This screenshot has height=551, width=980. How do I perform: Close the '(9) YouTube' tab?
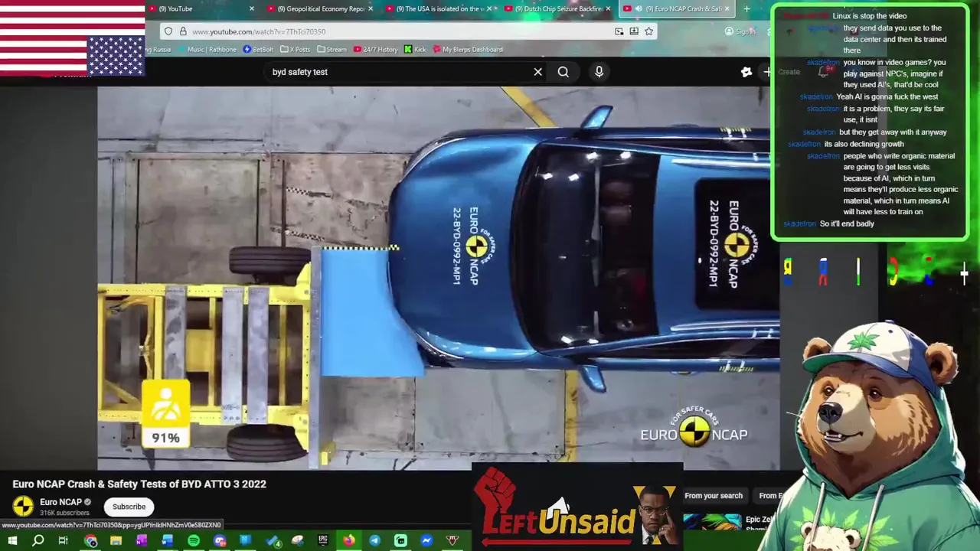(x=252, y=8)
